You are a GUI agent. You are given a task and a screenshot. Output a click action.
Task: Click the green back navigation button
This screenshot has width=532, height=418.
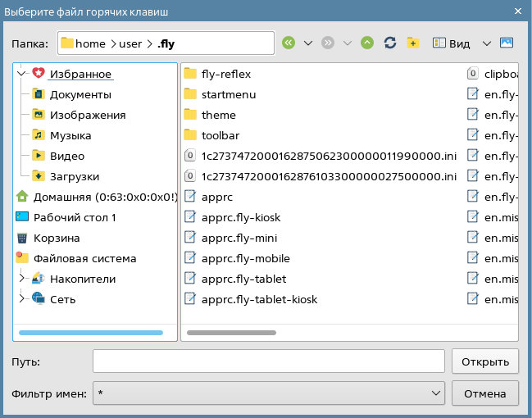pyautogui.click(x=288, y=43)
